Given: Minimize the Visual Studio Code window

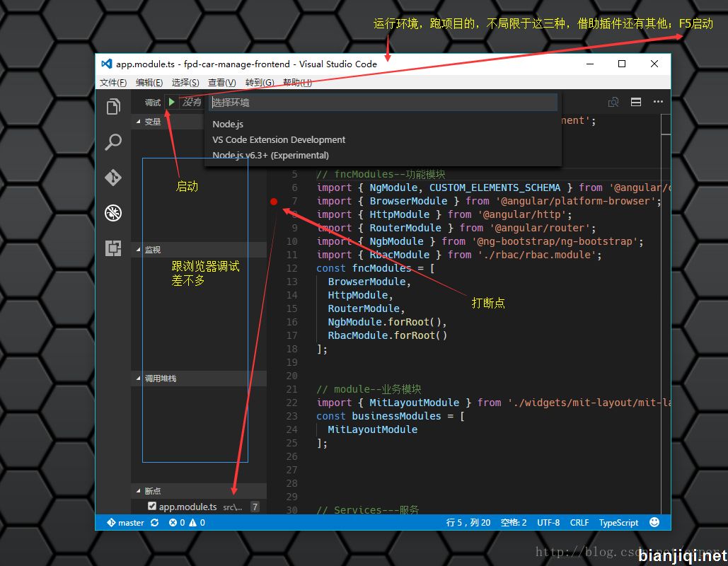Looking at the screenshot, I should [x=590, y=64].
